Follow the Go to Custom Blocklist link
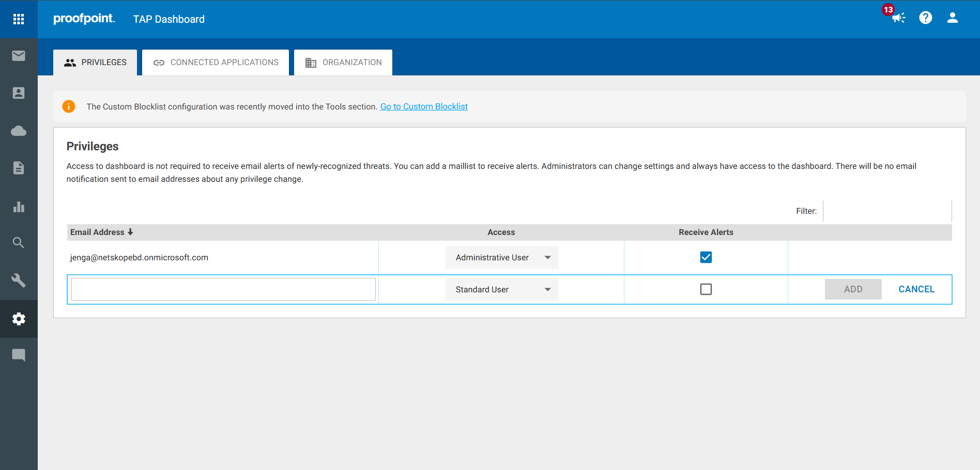 pos(424,106)
